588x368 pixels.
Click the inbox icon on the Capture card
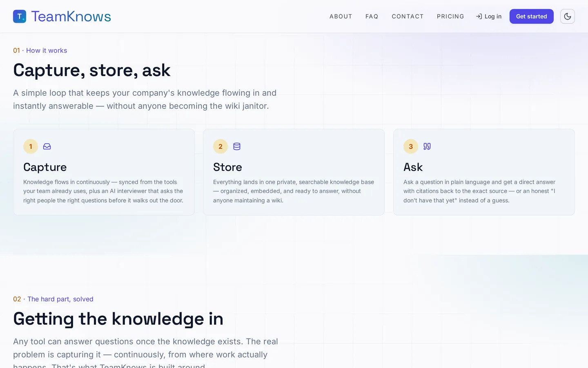click(47, 146)
